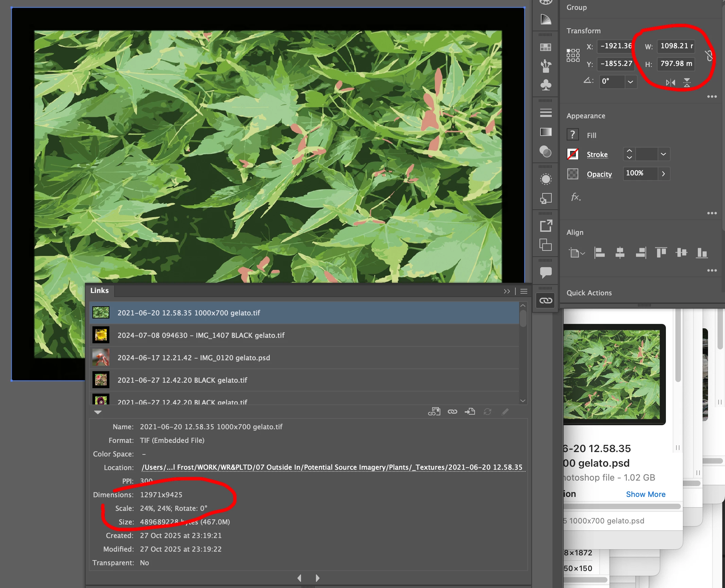Viewport: 725px width, 588px height.
Task: Open the Comments panel icon
Action: click(x=546, y=272)
